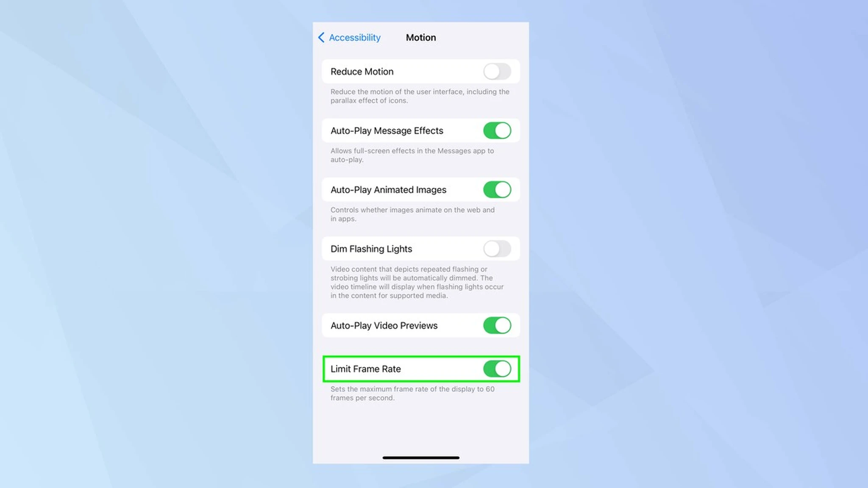Enable Dim Flashing Lights toggle
The image size is (868, 488).
coord(497,249)
